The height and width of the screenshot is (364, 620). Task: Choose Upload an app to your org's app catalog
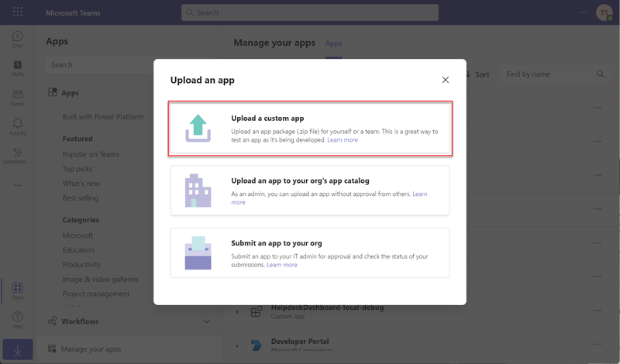coord(310,191)
